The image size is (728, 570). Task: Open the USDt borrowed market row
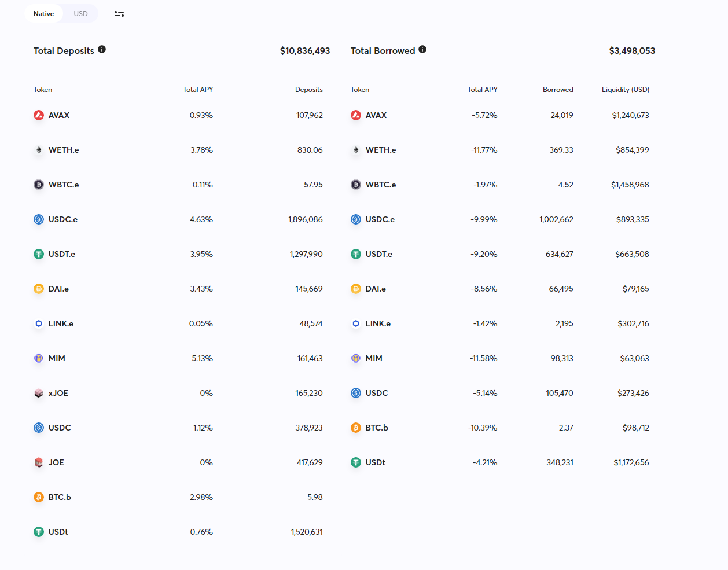375,462
